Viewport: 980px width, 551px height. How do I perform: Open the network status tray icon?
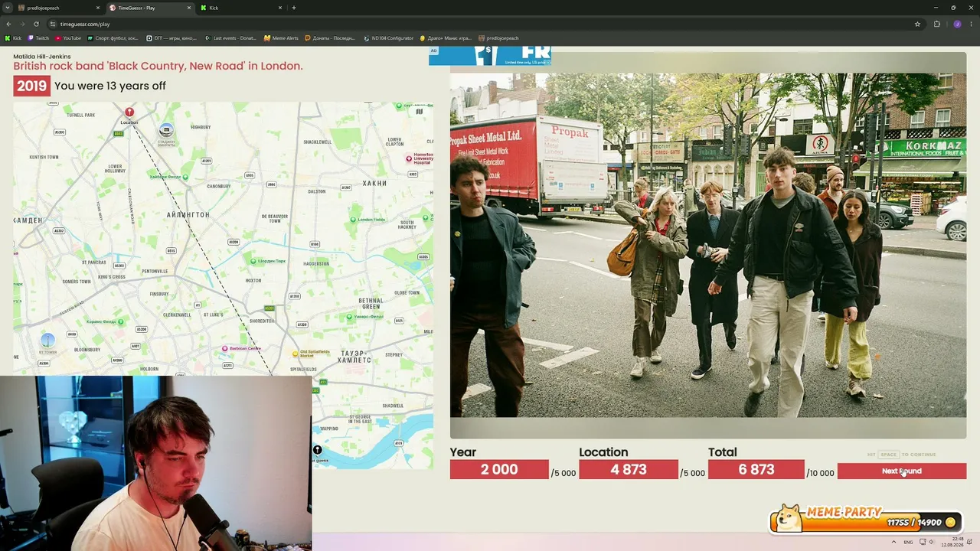(x=922, y=542)
